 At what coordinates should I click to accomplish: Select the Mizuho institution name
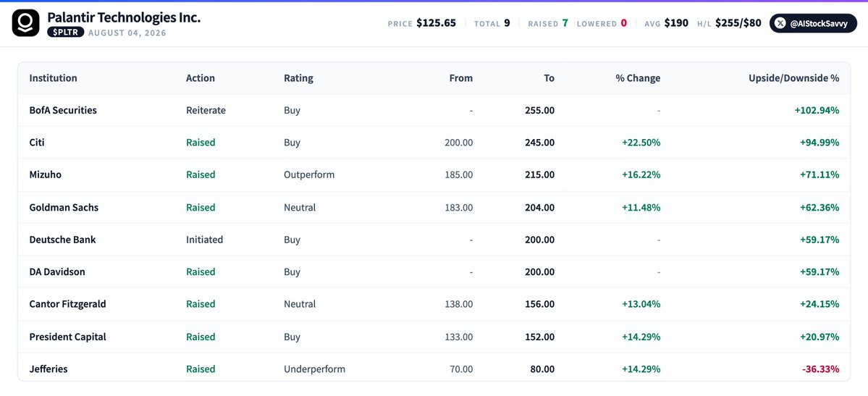(x=46, y=174)
